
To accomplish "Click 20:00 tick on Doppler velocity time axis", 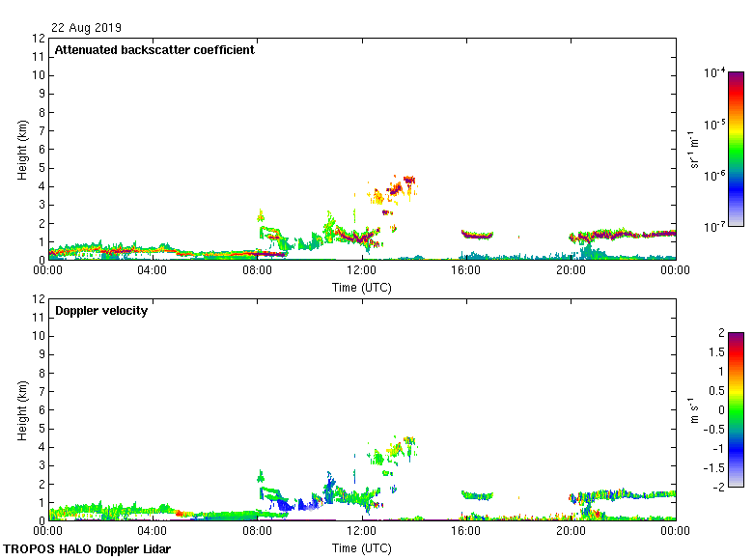I will pos(571,532).
